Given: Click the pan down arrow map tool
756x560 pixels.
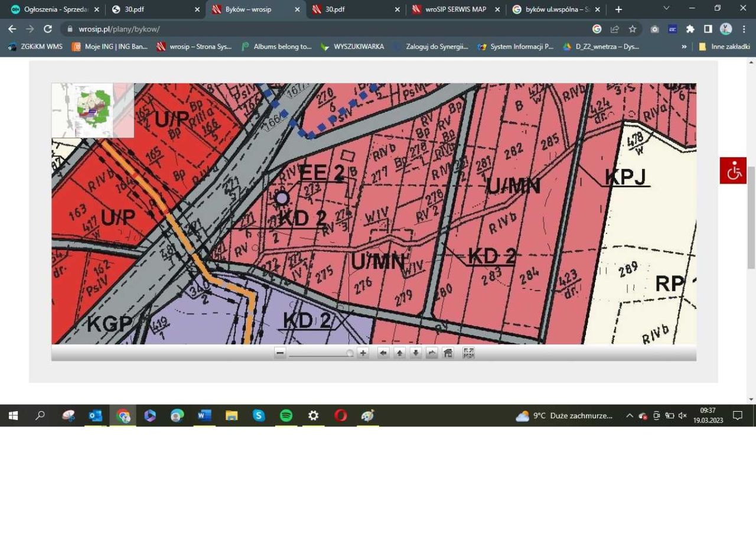Looking at the screenshot, I should [x=416, y=353].
